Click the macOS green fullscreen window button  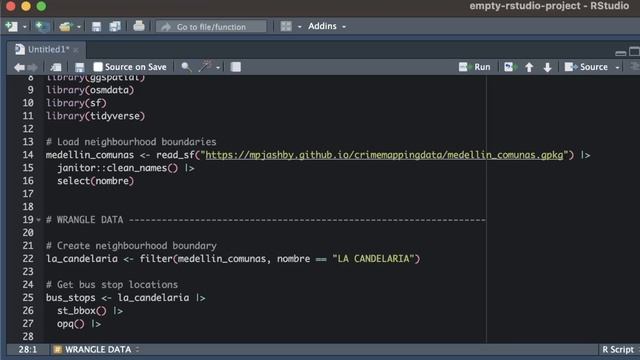click(x=41, y=6)
